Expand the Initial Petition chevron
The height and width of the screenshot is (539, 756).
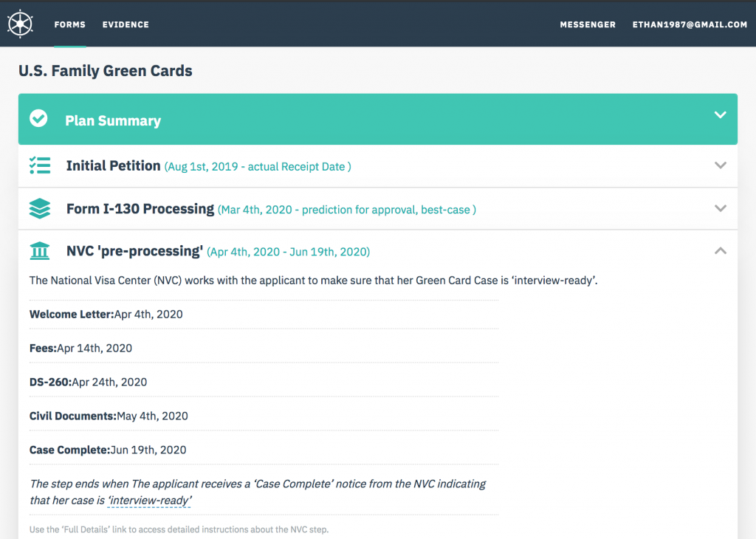[x=721, y=165]
